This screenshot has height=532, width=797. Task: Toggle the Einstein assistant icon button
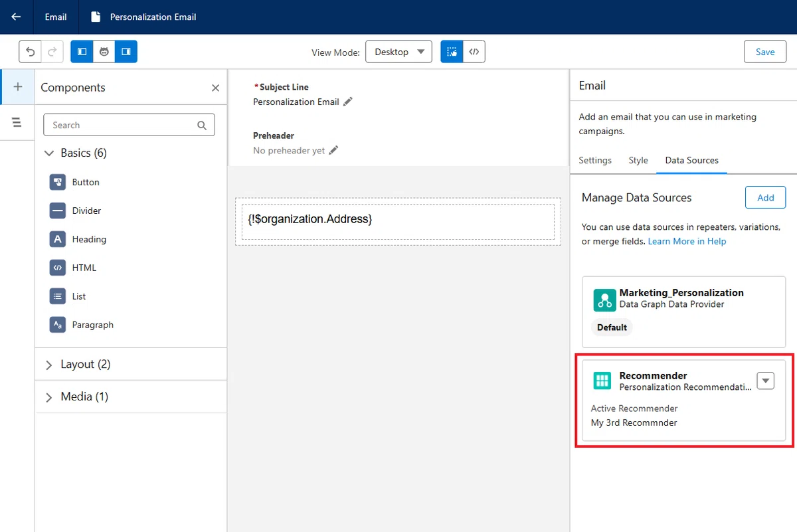tap(104, 51)
